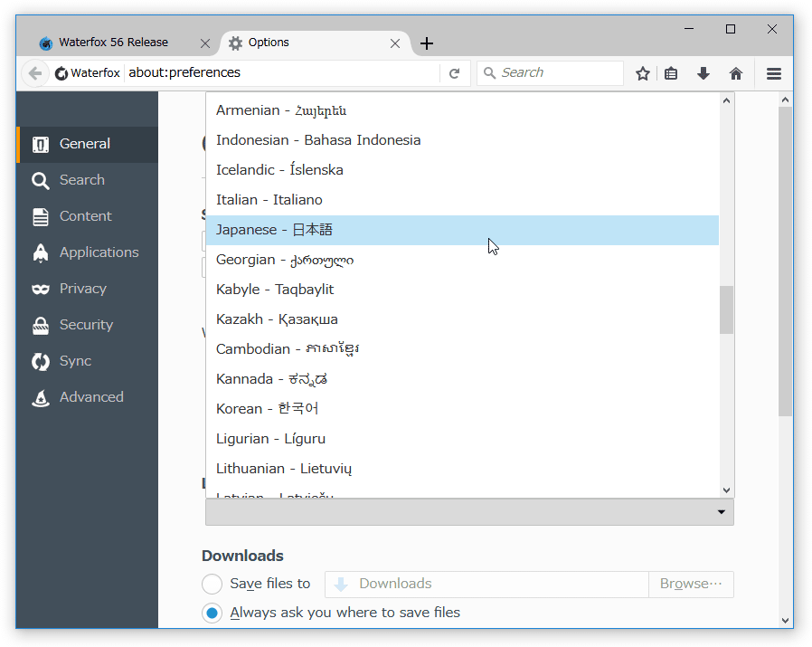Choose Georgian from language list
812x647 pixels.
tap(462, 260)
